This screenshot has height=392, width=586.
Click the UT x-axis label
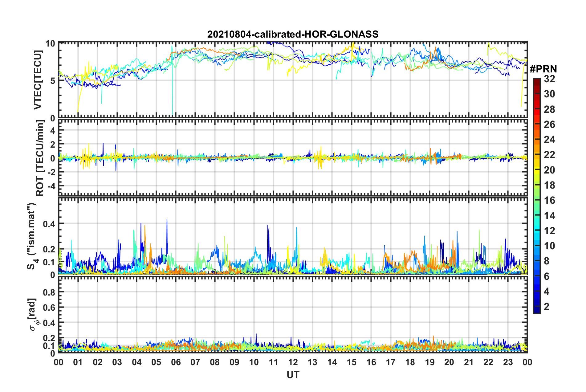click(x=293, y=375)
